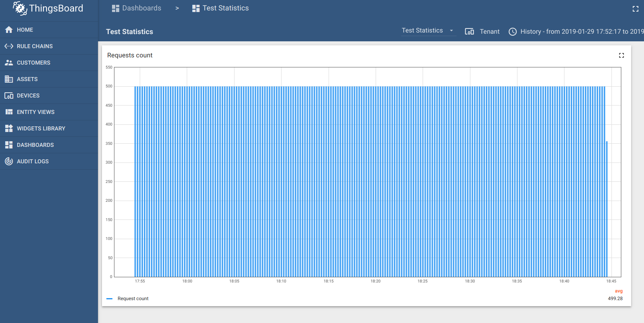Click the Rule Chains arrows icon

click(9, 46)
